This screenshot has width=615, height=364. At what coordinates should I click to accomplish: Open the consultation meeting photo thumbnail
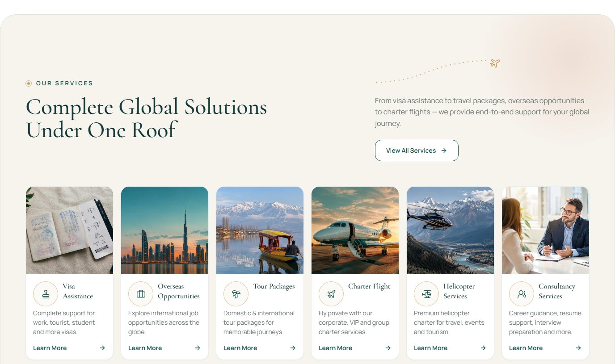coord(545,230)
